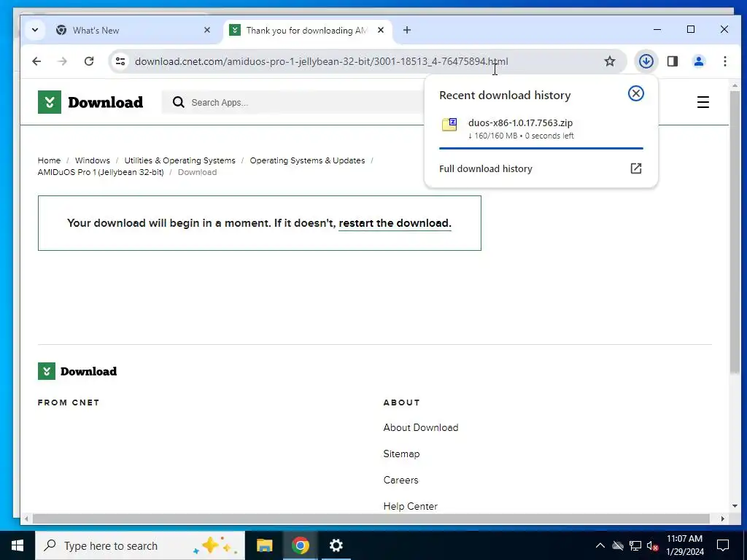Image resolution: width=747 pixels, height=560 pixels.
Task: Click the forward navigation arrow
Action: click(63, 61)
